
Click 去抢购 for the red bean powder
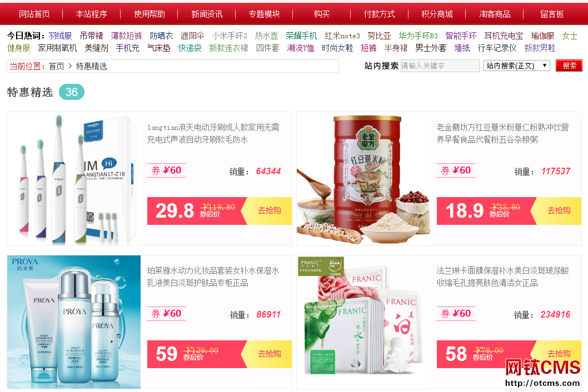(559, 210)
